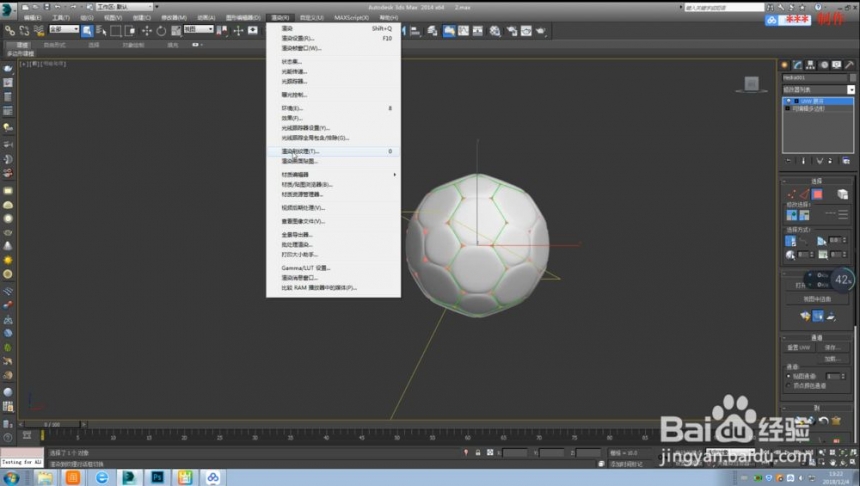Click the Bind to Space Warp icon
This screenshot has width=860, height=486.
(x=39, y=31)
